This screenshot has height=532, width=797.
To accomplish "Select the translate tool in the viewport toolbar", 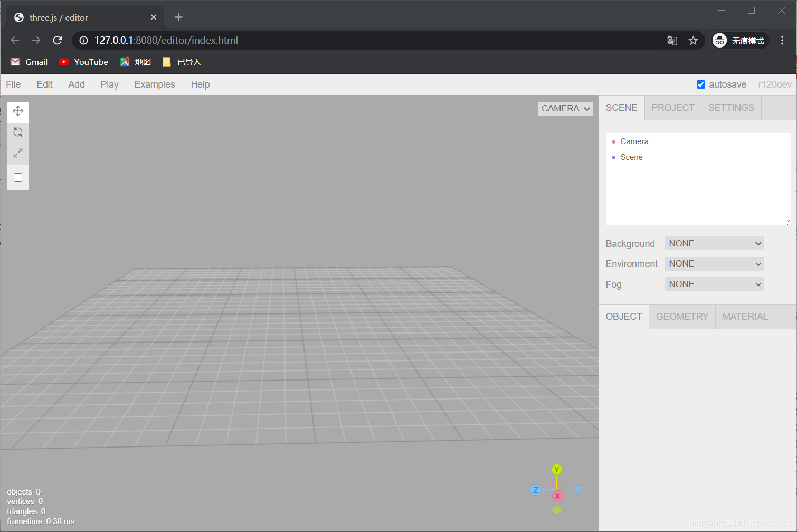I will click(x=17, y=111).
